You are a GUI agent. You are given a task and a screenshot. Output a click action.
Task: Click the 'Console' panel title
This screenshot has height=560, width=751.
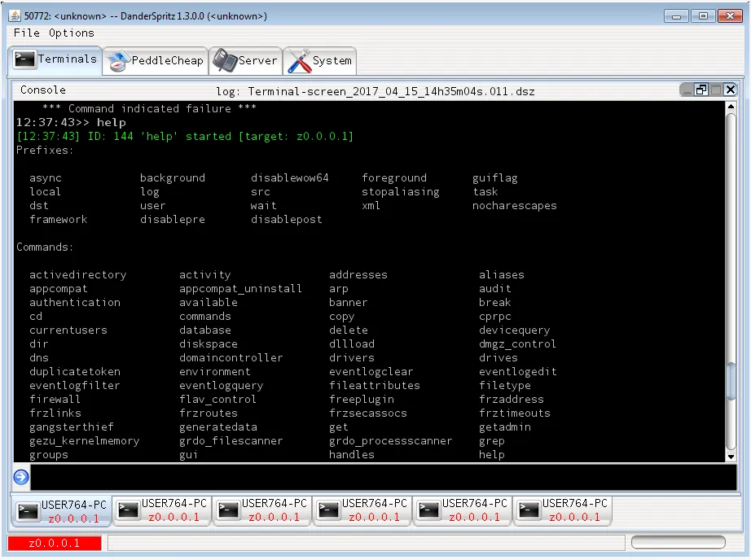[43, 90]
